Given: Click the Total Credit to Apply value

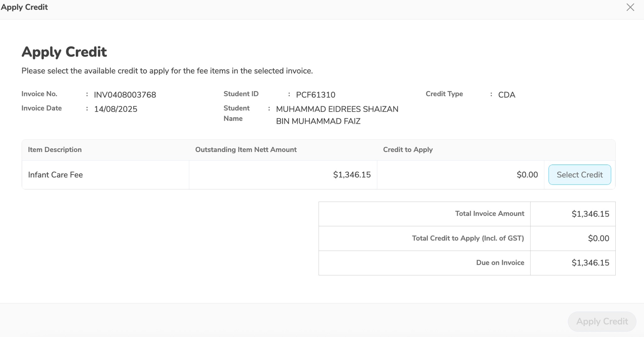Looking at the screenshot, I should pos(598,239).
